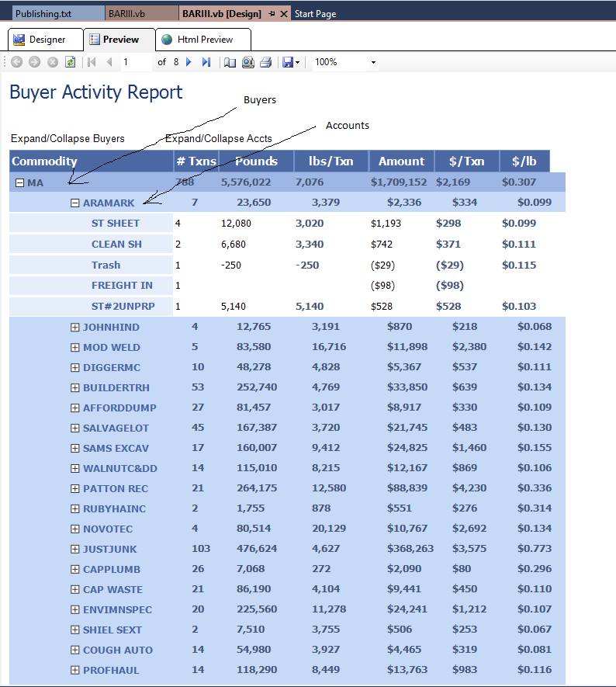This screenshot has width=616, height=687.
Task: Close the BARIII.vb [Design] tab
Action: point(284,14)
